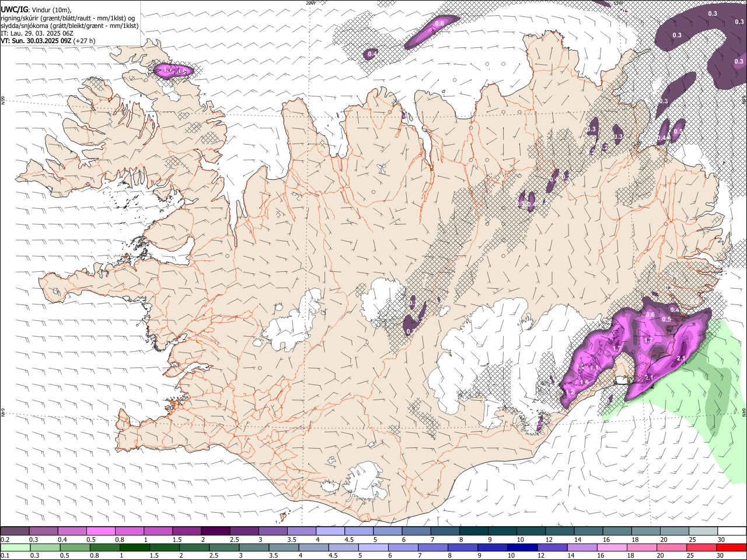The height and width of the screenshot is (560, 747).
Task: Select upper legend swatch starting at 0.4
Action: pos(72,531)
